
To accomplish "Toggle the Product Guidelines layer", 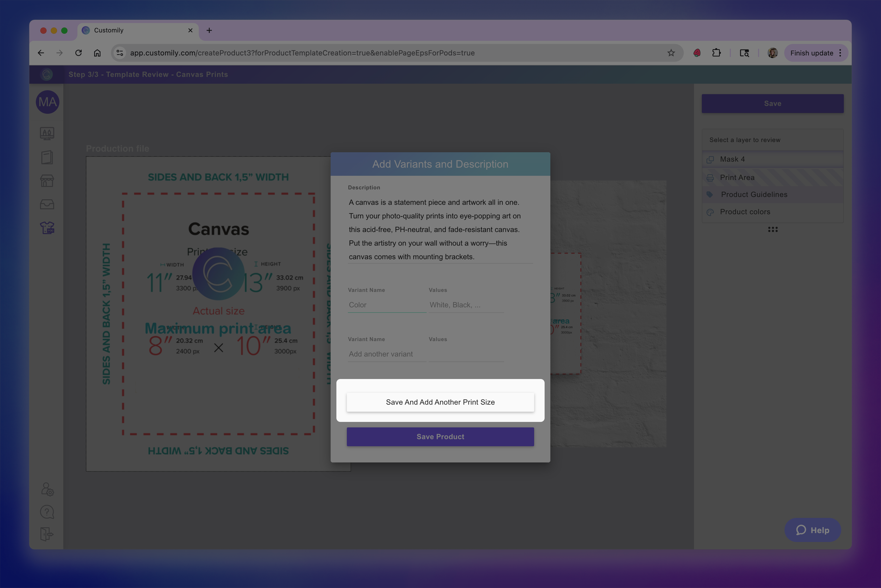I will click(x=772, y=194).
